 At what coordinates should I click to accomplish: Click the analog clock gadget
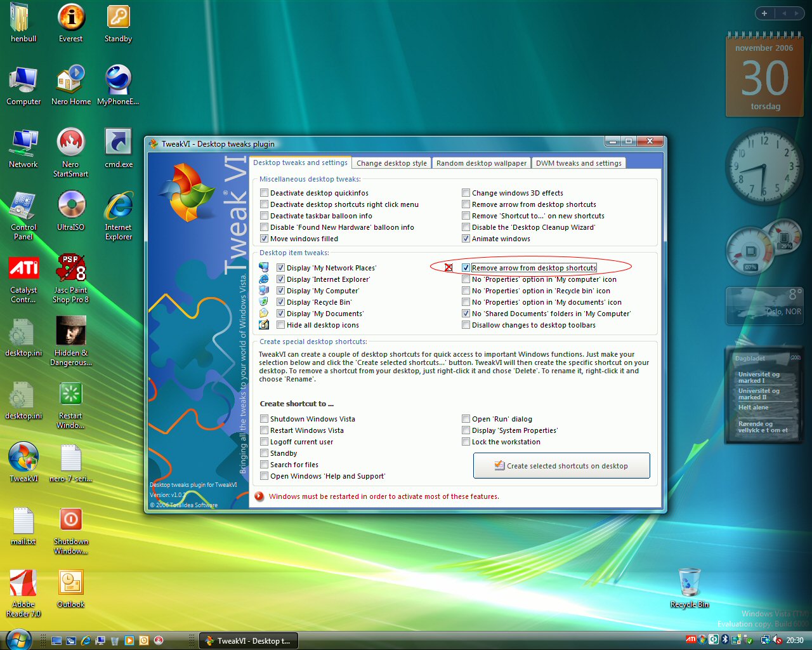pyautogui.click(x=764, y=166)
